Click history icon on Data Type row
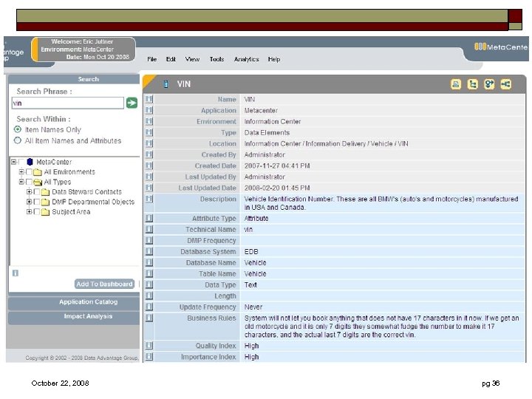 (x=149, y=284)
